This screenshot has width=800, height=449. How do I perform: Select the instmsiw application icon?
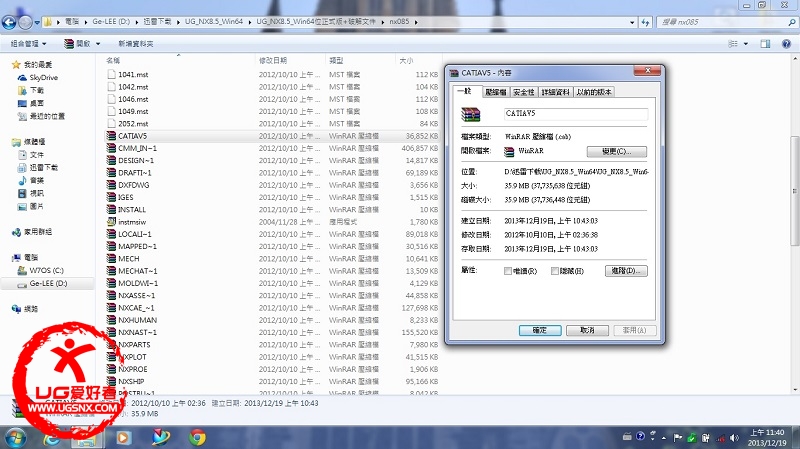pos(111,221)
